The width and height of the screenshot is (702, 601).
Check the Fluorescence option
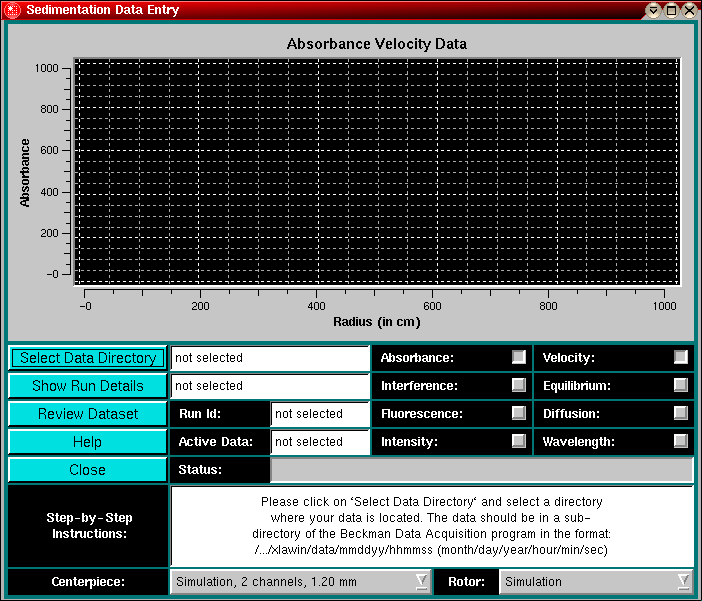[x=518, y=413]
